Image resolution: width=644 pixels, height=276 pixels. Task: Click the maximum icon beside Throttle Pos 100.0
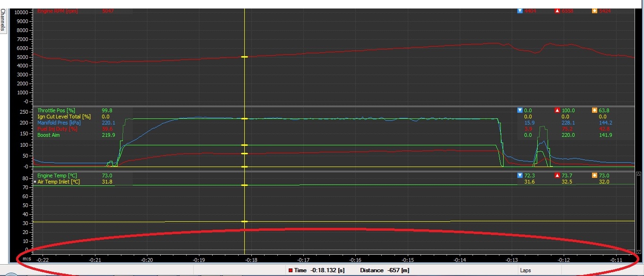pyautogui.click(x=558, y=110)
